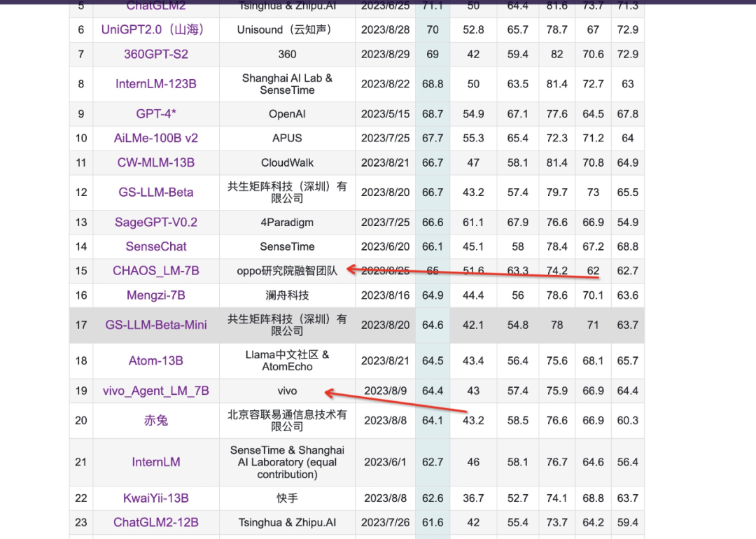Select the date 2023/5/15 for GPT-4*
This screenshot has width=756, height=539.
385,114
